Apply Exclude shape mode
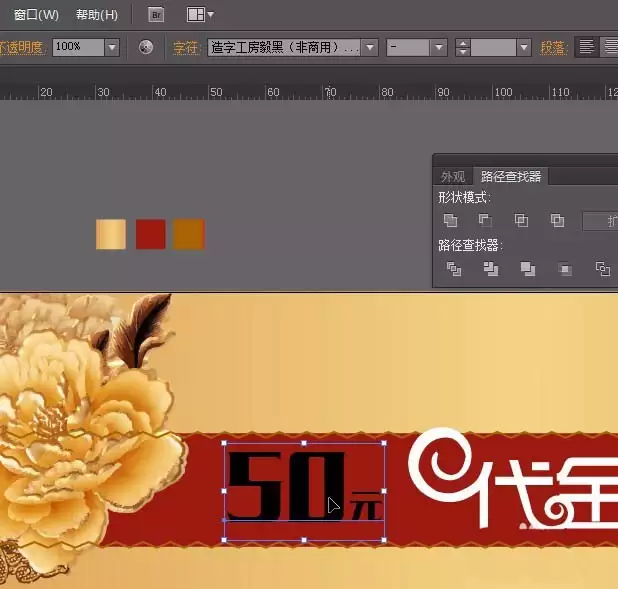 (x=557, y=220)
